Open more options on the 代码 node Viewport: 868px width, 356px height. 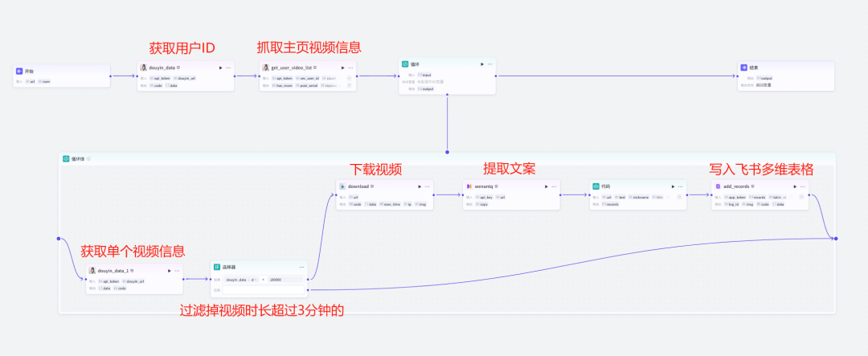681,186
